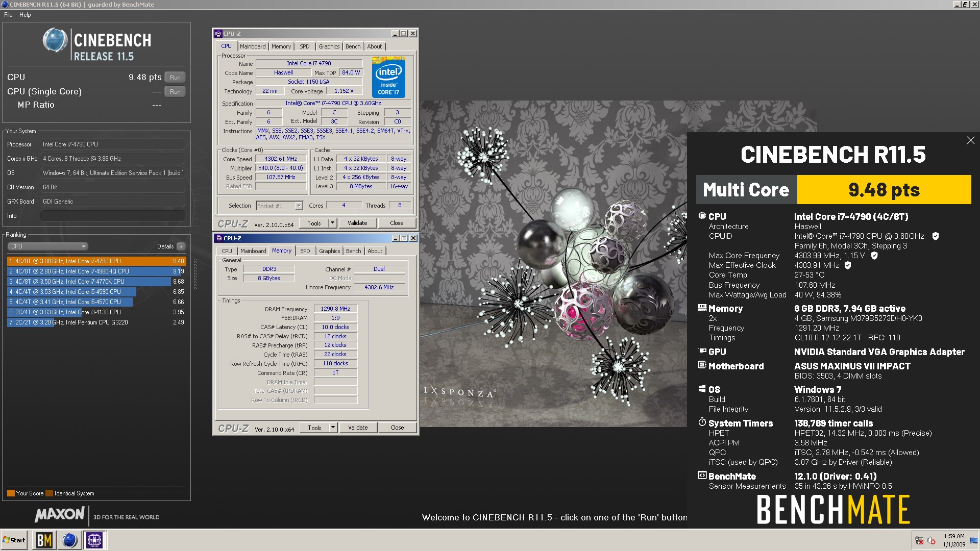Image resolution: width=980 pixels, height=551 pixels.
Task: Click the Memory icon in BenchMate panel
Action: [x=702, y=308]
